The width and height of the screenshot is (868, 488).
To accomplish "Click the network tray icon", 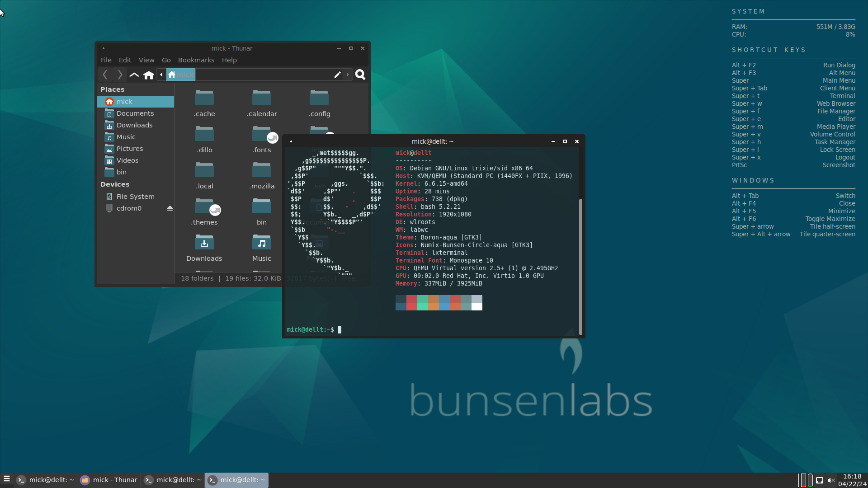I will (820, 480).
